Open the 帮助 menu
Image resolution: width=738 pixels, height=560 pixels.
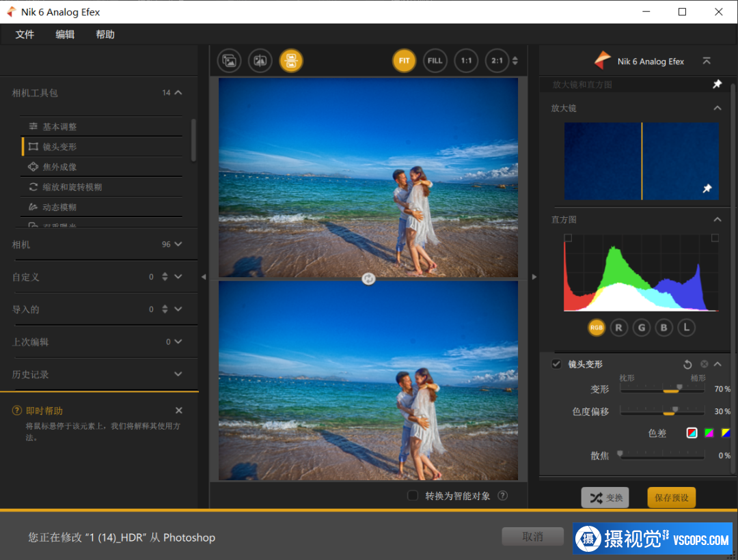(x=105, y=34)
